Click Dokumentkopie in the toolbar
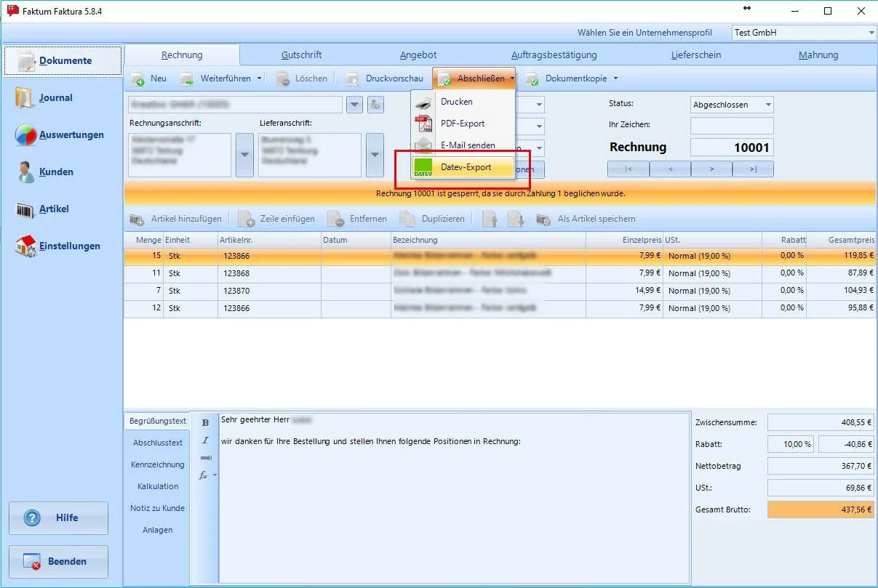Viewport: 878px width, 588px height. click(x=566, y=78)
